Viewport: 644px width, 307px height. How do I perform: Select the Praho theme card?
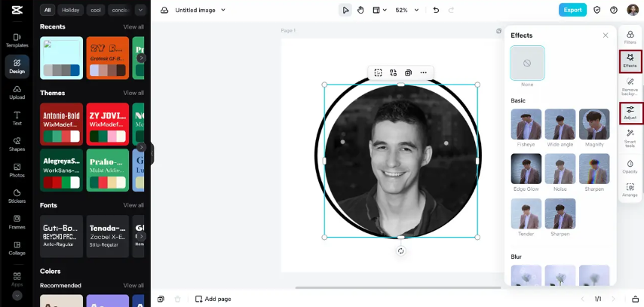pyautogui.click(x=108, y=170)
